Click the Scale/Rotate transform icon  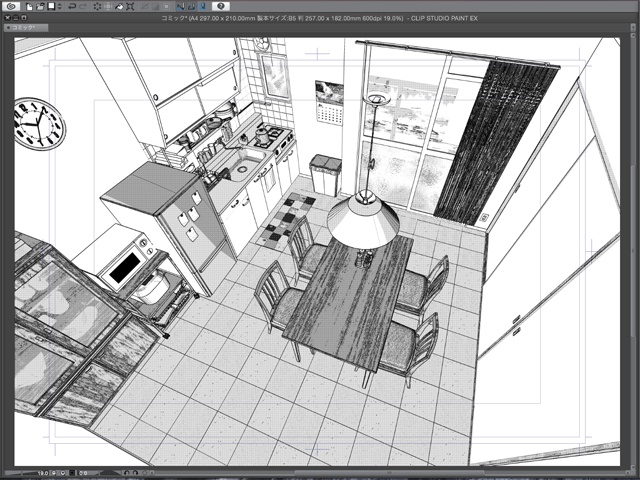[130, 7]
